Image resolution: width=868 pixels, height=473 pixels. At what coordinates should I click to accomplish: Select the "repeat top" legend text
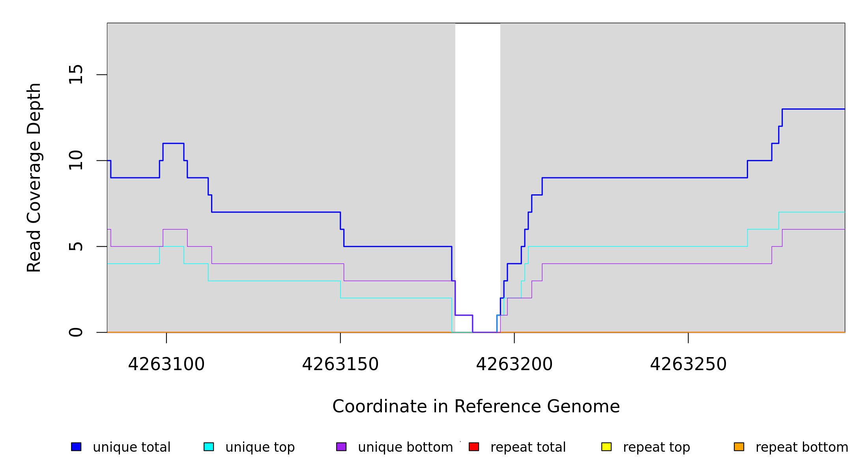click(x=657, y=447)
